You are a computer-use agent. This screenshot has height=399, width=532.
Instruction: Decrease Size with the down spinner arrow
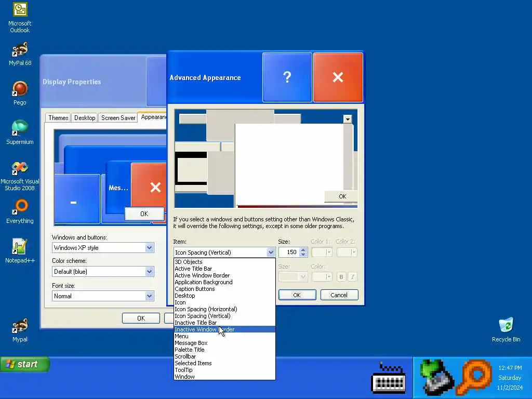(x=303, y=255)
